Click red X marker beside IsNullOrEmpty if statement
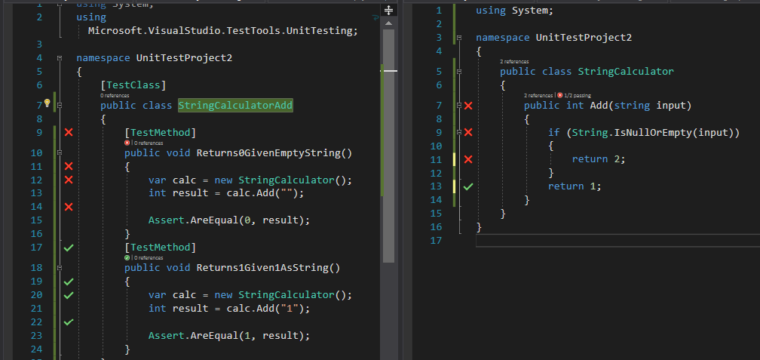760x360 pixels. tap(468, 132)
